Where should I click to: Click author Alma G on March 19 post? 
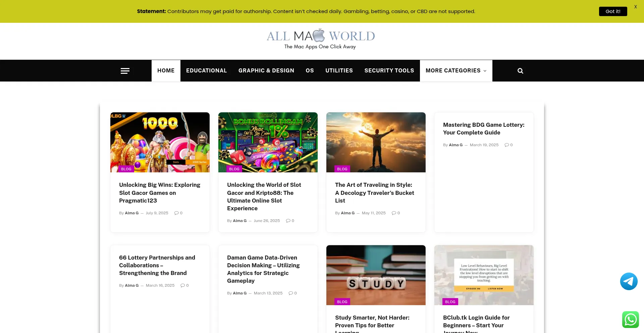pos(456,145)
